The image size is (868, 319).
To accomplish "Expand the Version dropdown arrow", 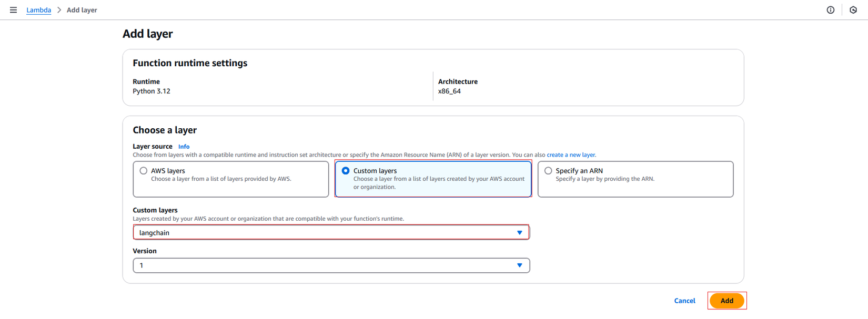I will tap(519, 265).
